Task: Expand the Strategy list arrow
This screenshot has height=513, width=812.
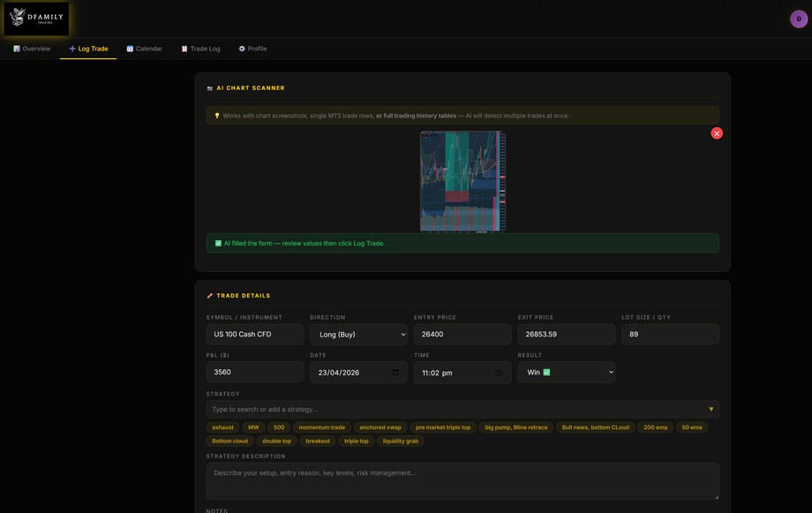Action: [711, 410]
